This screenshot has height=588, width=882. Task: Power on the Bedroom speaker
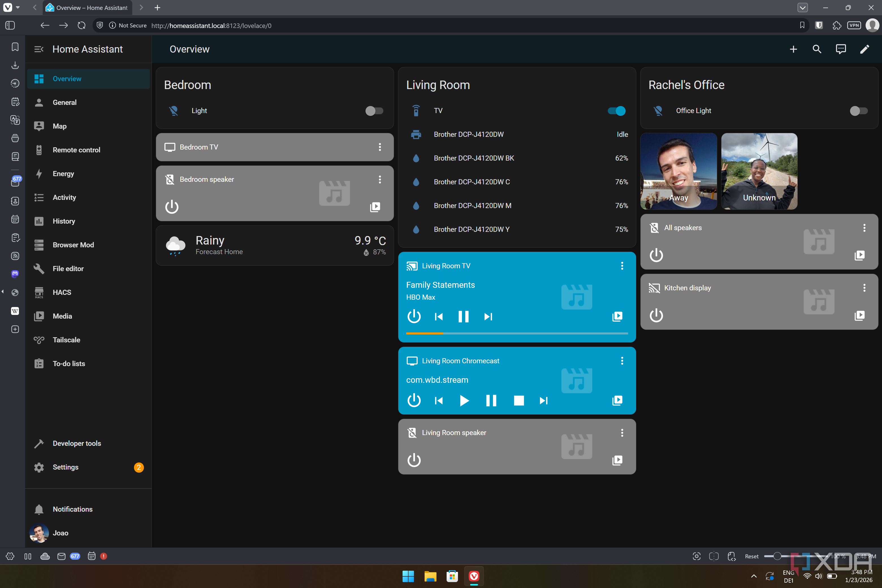click(172, 207)
